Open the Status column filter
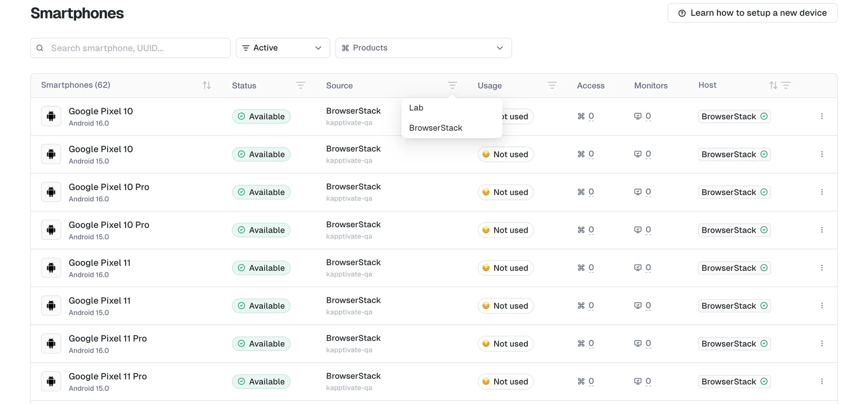 tap(300, 85)
